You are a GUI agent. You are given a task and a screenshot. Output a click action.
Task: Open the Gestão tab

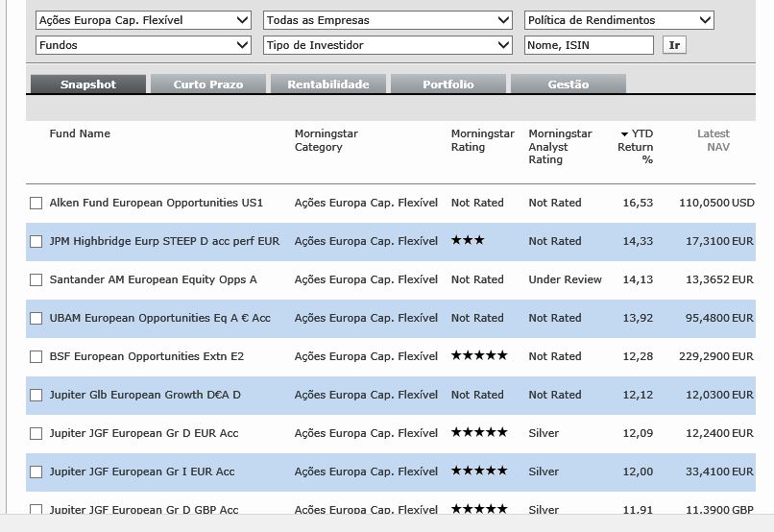click(568, 85)
